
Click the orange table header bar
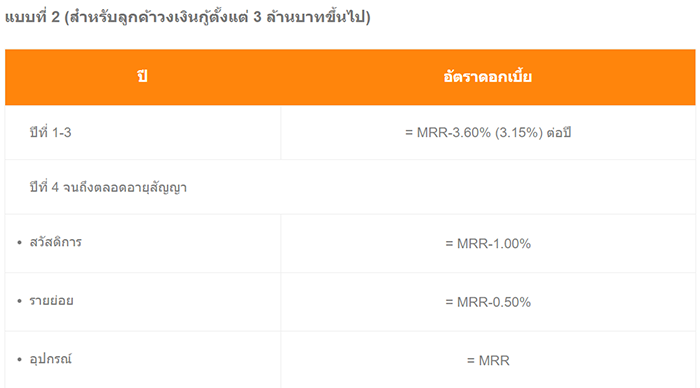(350, 77)
